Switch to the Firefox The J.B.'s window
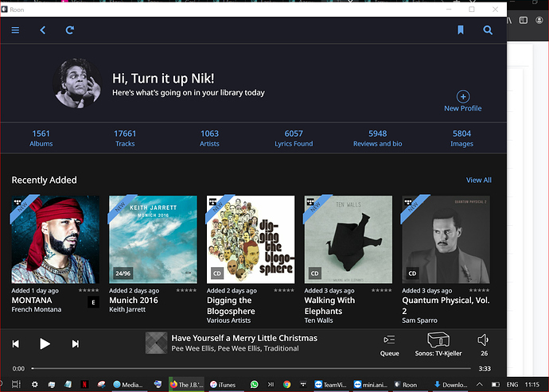The image size is (549, 392). coord(187,384)
